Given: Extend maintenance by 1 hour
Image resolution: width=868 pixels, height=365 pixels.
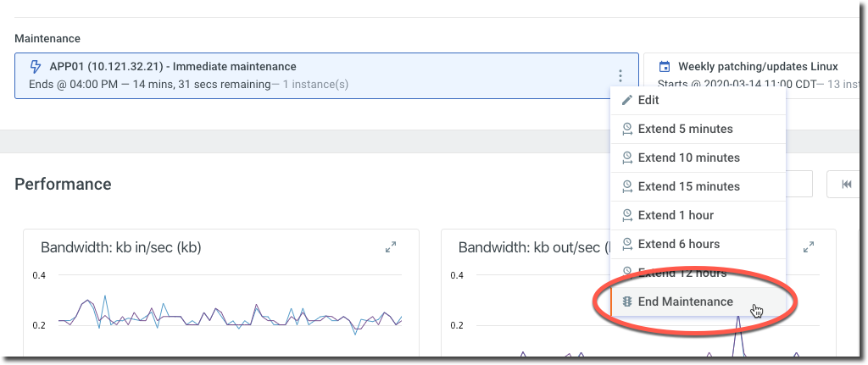Looking at the screenshot, I should point(676,215).
